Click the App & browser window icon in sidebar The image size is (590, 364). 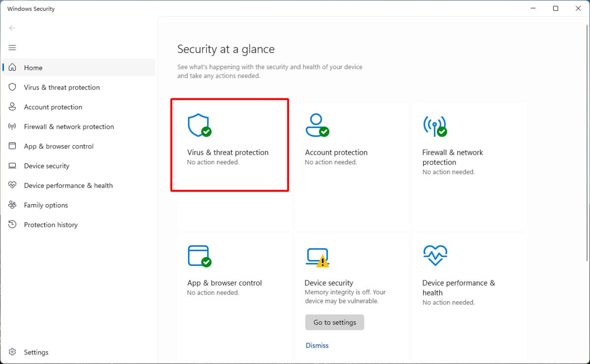pyautogui.click(x=12, y=146)
